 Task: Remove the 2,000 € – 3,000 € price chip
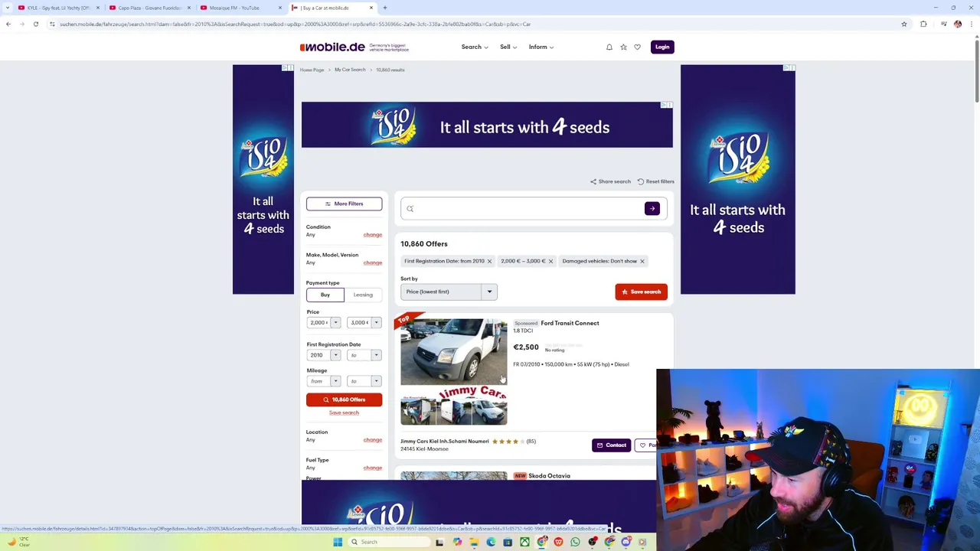(x=550, y=261)
